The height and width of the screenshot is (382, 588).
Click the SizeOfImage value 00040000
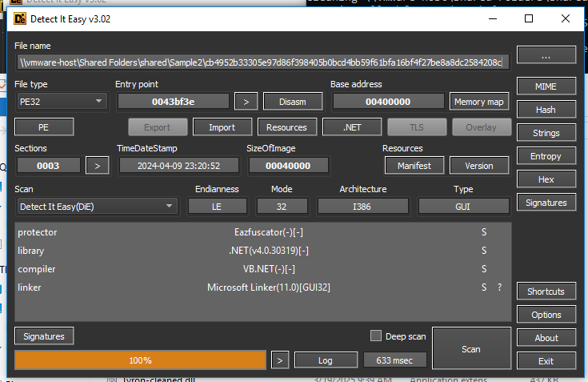[x=288, y=166]
